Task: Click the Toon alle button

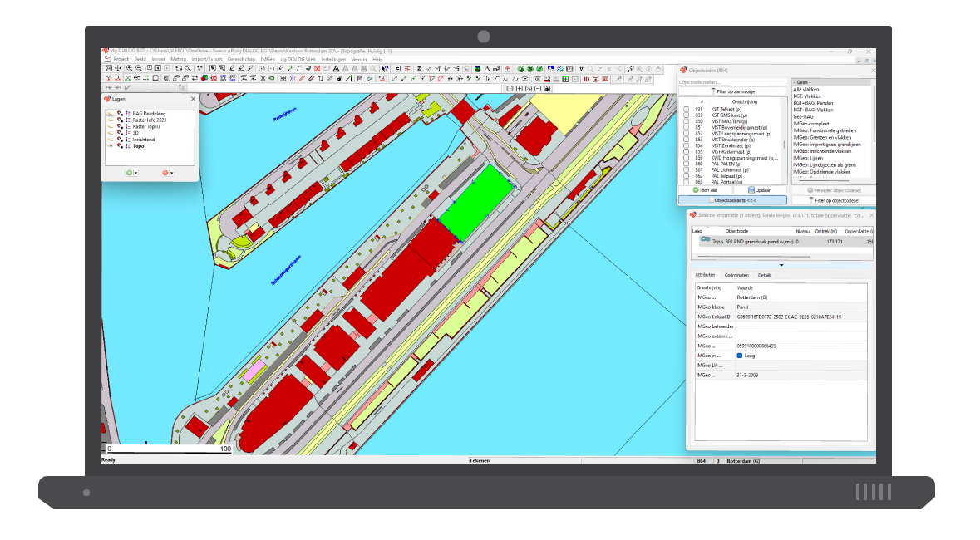Action: tap(706, 189)
